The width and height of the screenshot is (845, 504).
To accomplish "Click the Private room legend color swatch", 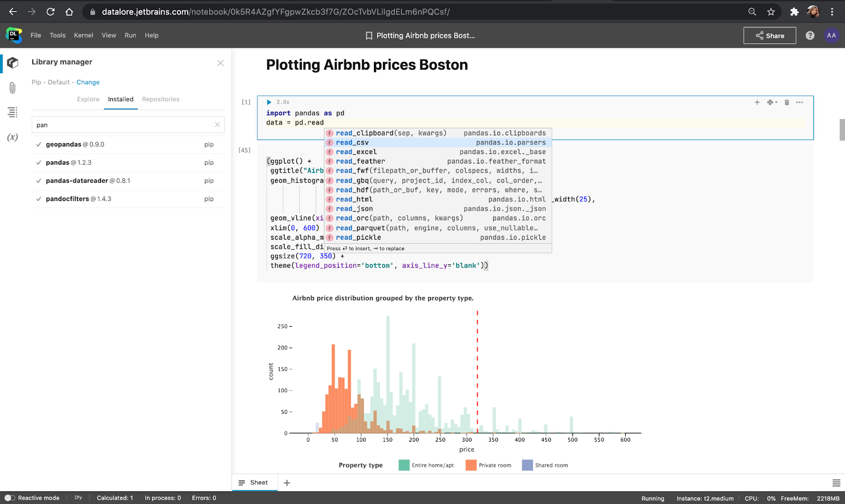I will pos(471,465).
